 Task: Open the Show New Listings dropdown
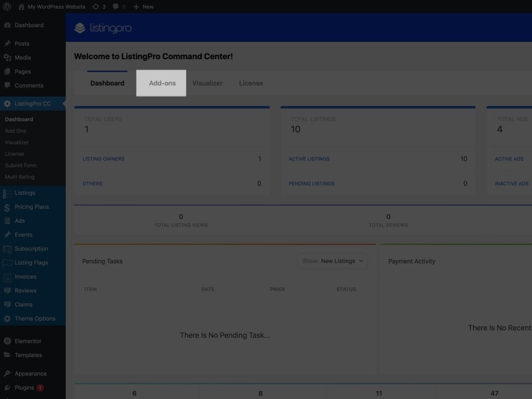coord(333,261)
